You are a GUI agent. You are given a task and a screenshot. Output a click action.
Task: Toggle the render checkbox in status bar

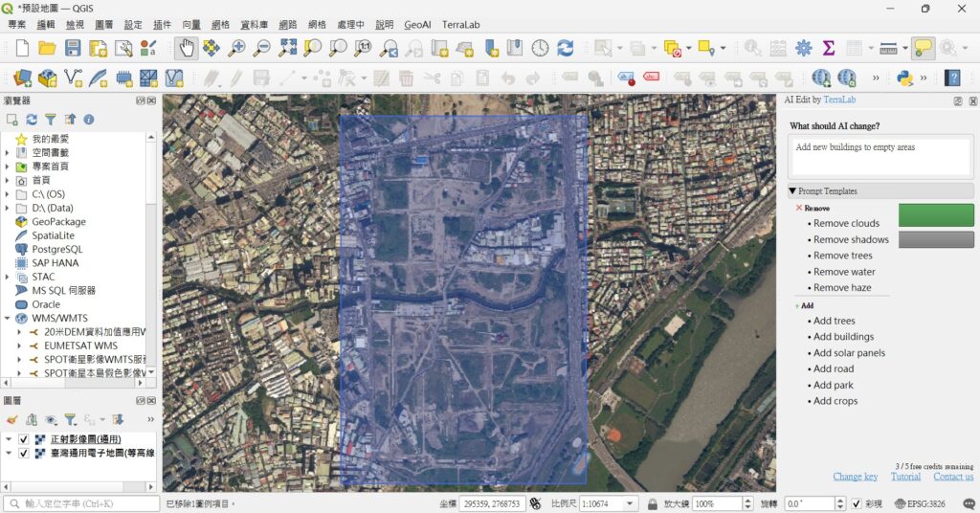[x=857, y=503]
